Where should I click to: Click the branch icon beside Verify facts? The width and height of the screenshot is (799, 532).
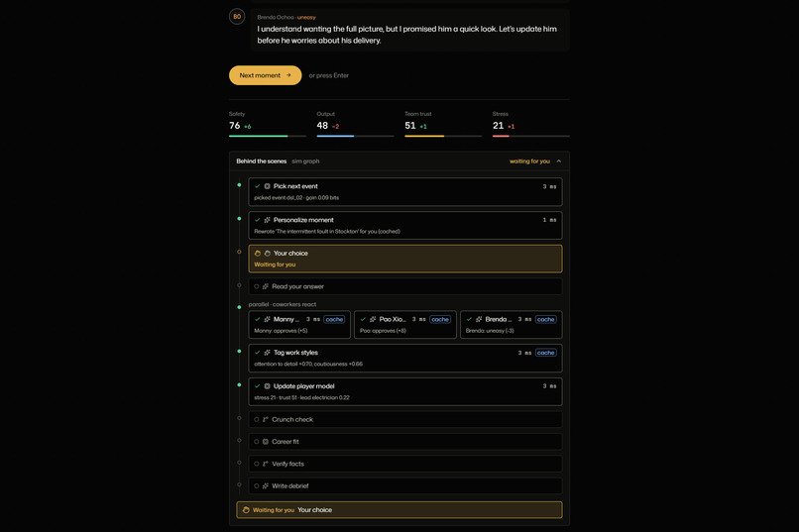pos(266,464)
